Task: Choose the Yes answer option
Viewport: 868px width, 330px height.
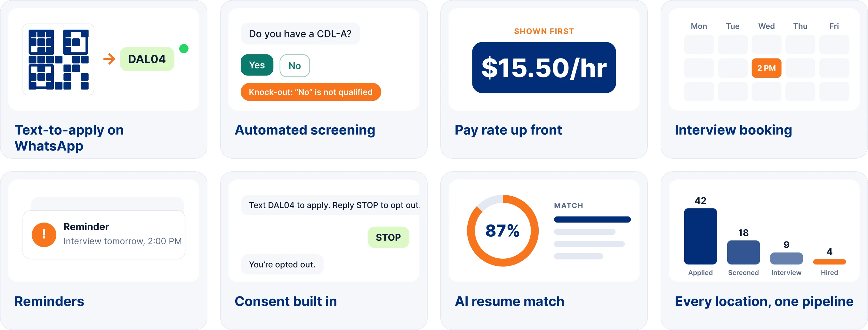Action: [x=257, y=65]
